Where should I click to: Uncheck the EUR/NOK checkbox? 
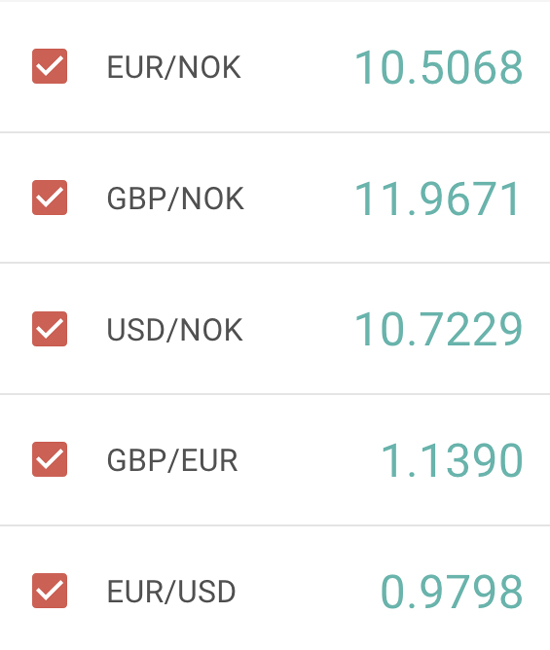coord(49,66)
